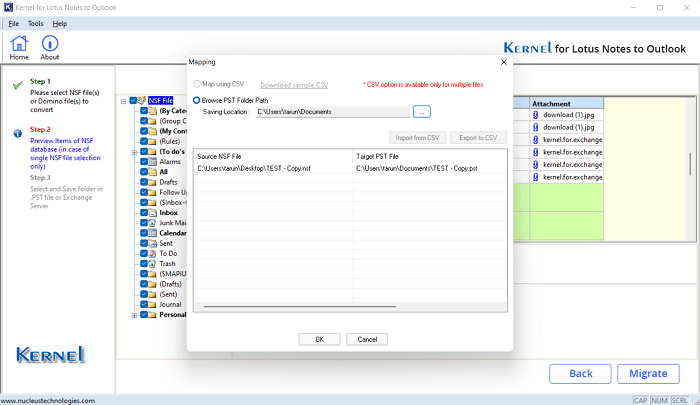This screenshot has width=700, height=405.
Task: Click paperclip icon of second download (1).jpg
Action: 536,127
